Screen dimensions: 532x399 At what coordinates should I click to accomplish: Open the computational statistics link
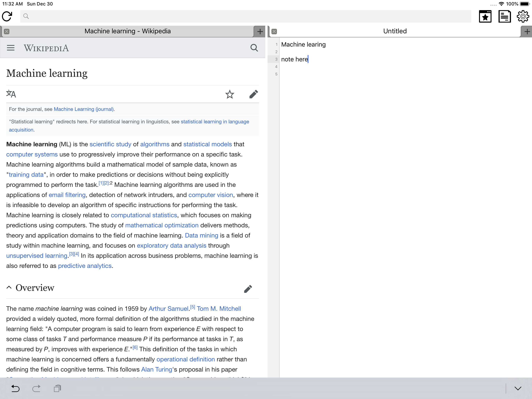click(144, 215)
